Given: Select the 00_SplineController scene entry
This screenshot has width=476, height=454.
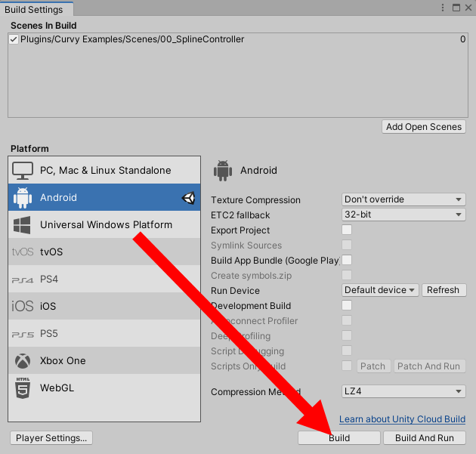Looking at the screenshot, I should click(x=238, y=39).
